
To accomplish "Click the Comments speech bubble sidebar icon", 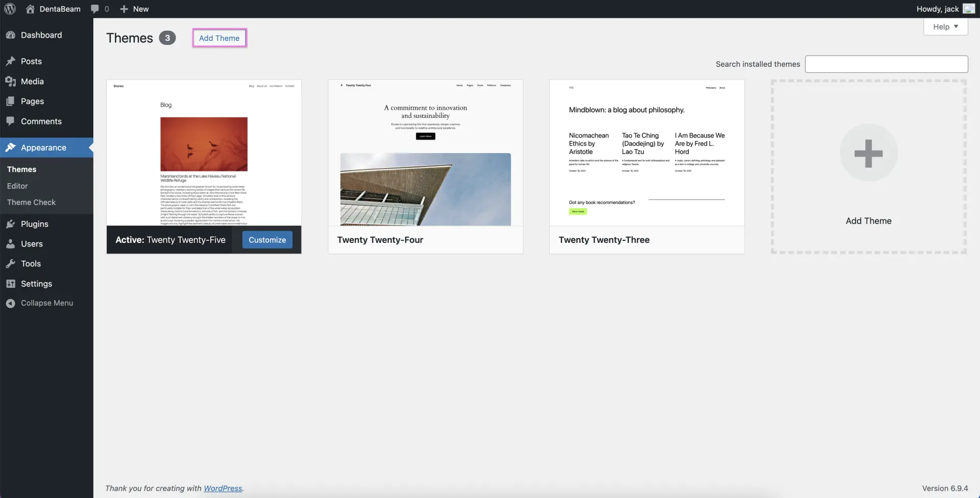I will 11,121.
